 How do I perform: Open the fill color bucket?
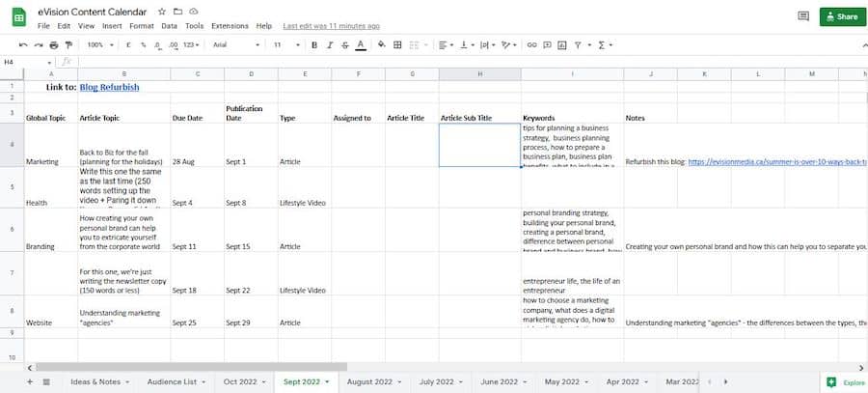pos(381,44)
